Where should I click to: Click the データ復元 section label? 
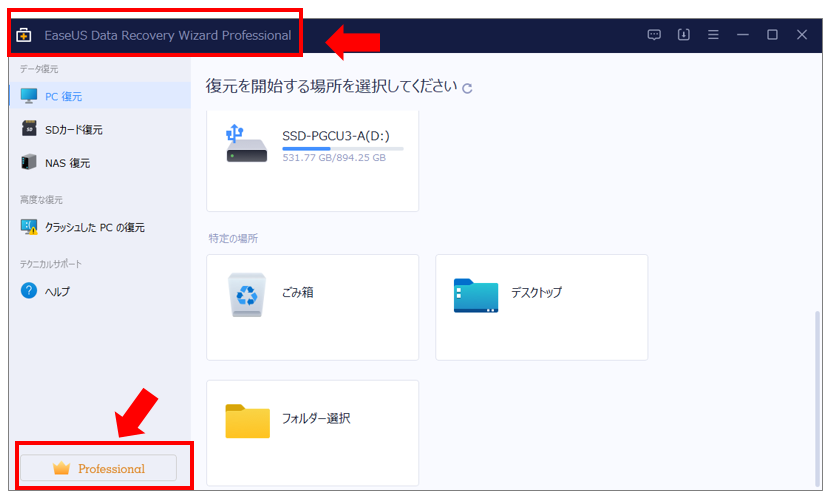click(39, 69)
